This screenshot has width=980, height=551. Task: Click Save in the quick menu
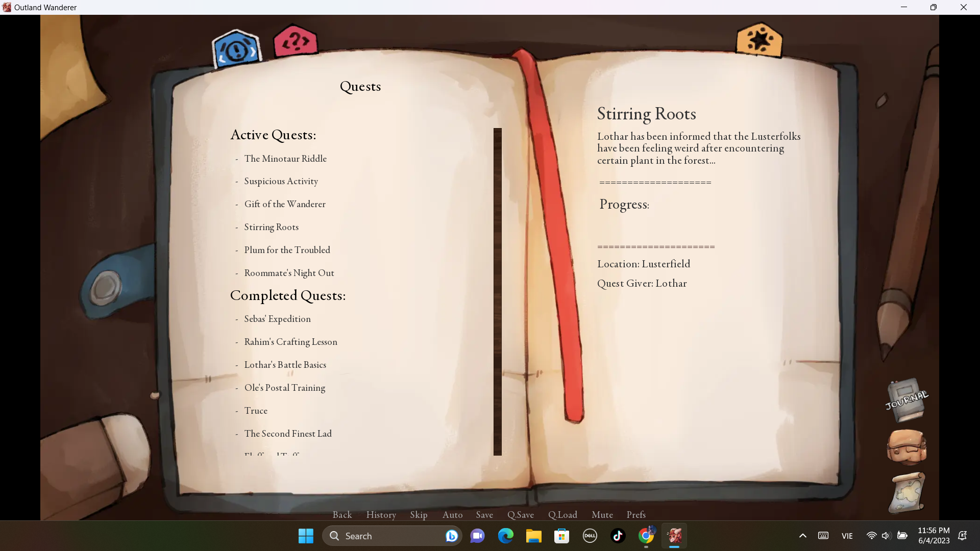tap(484, 515)
